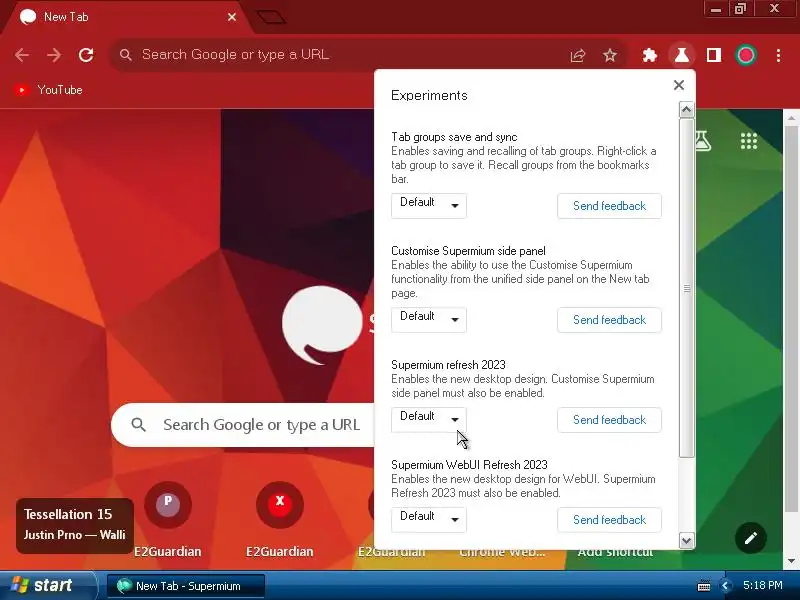
Task: Click the magnifier in the page search box
Action: [x=138, y=424]
